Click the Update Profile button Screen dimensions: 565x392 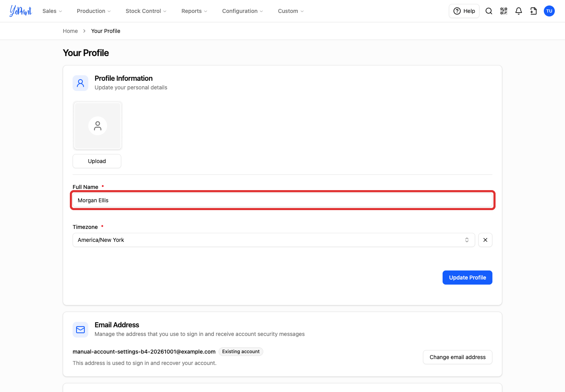(x=467, y=278)
